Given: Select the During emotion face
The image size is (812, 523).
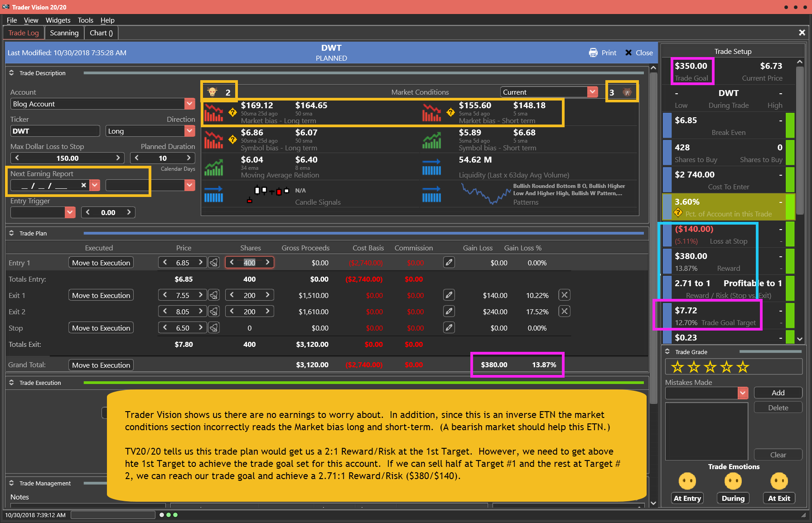Looking at the screenshot, I should pos(733,481).
